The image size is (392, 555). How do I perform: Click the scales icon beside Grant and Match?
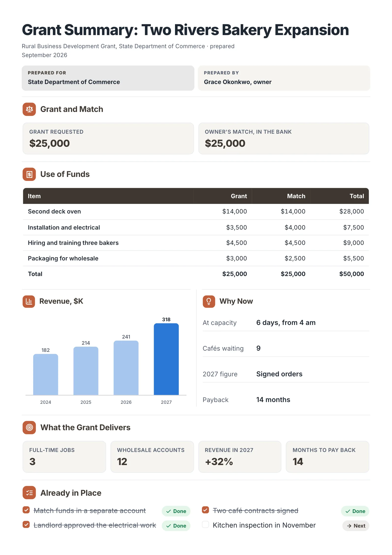pos(29,109)
